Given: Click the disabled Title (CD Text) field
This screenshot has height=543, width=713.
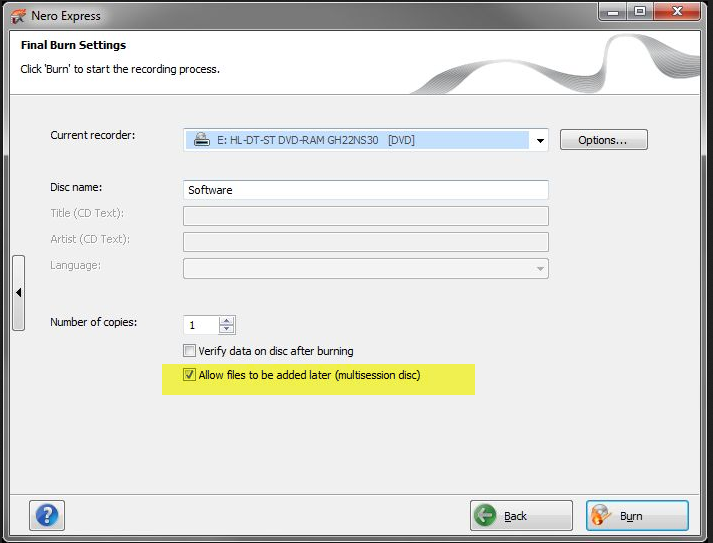Looking at the screenshot, I should [366, 216].
